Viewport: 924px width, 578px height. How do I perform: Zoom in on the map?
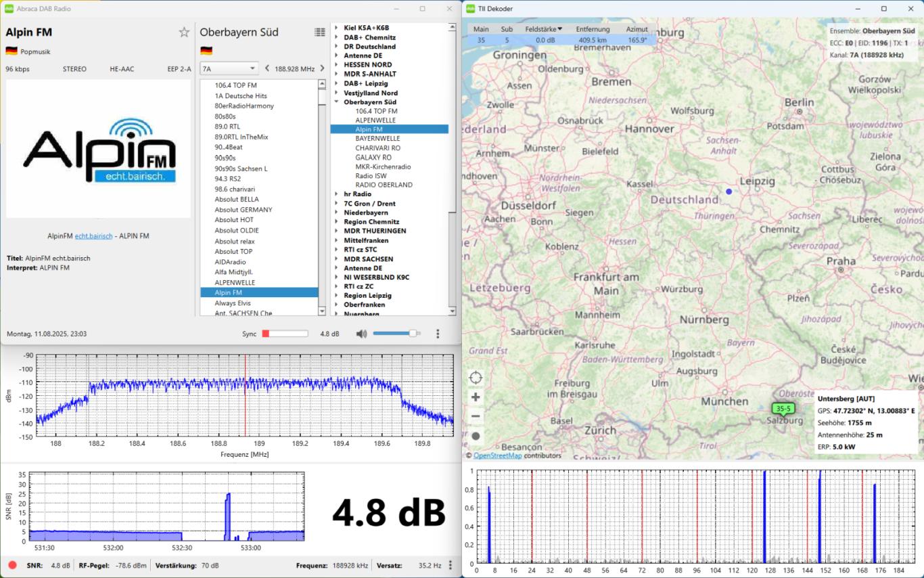click(476, 397)
